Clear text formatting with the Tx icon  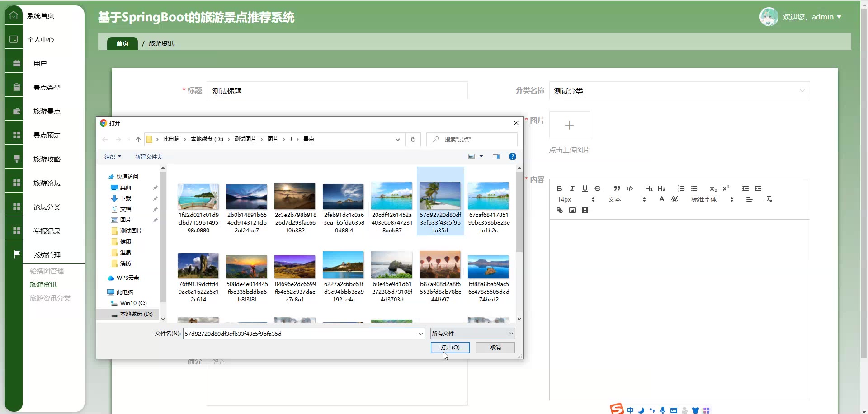point(769,199)
